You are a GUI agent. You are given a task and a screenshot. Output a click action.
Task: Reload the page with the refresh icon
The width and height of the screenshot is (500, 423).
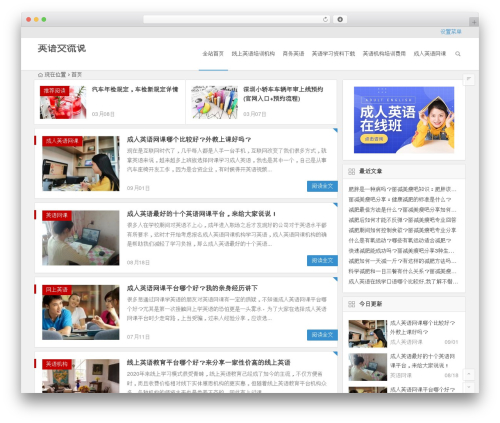325,19
